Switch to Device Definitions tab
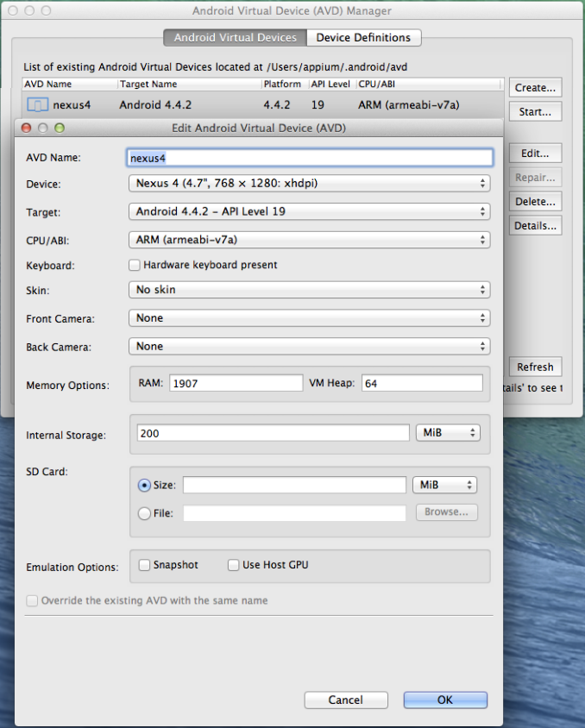The width and height of the screenshot is (585, 728). coord(363,38)
